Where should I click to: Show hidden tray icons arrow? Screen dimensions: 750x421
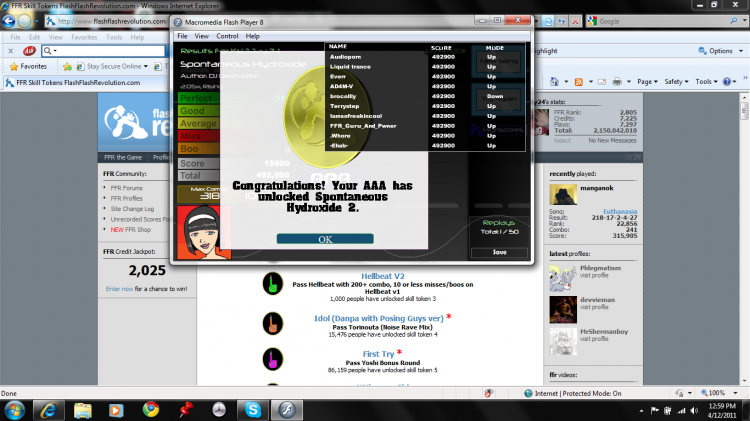point(641,410)
